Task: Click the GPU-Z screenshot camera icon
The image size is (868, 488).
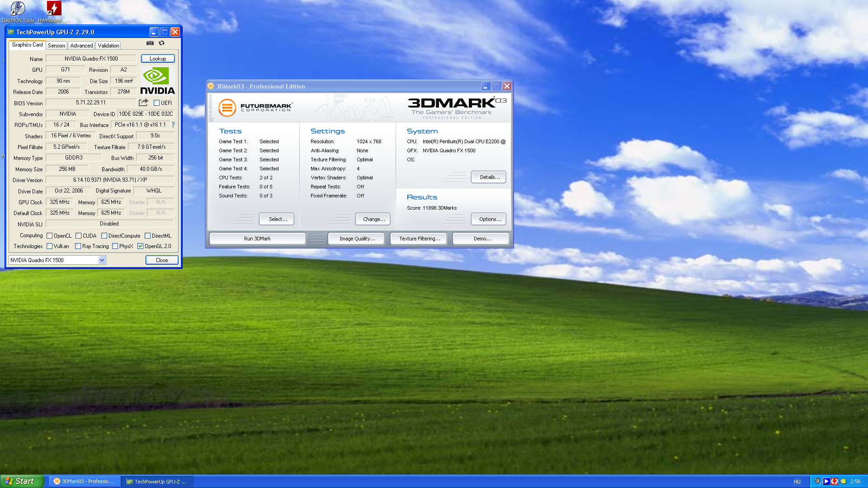Action: tap(150, 43)
